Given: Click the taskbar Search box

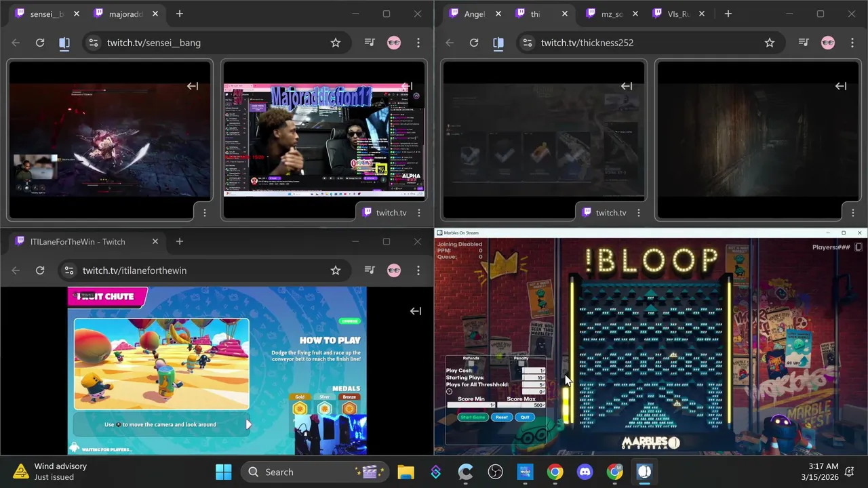Looking at the screenshot, I should (315, 472).
